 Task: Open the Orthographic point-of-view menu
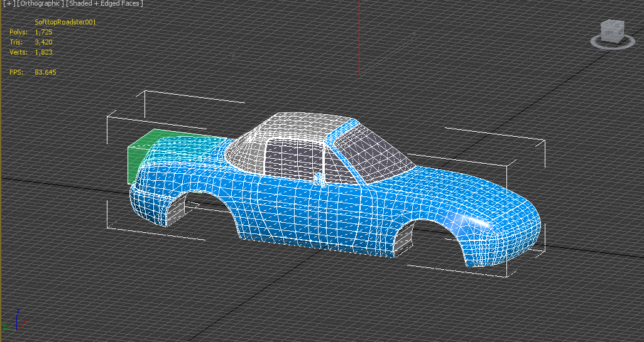(x=40, y=4)
